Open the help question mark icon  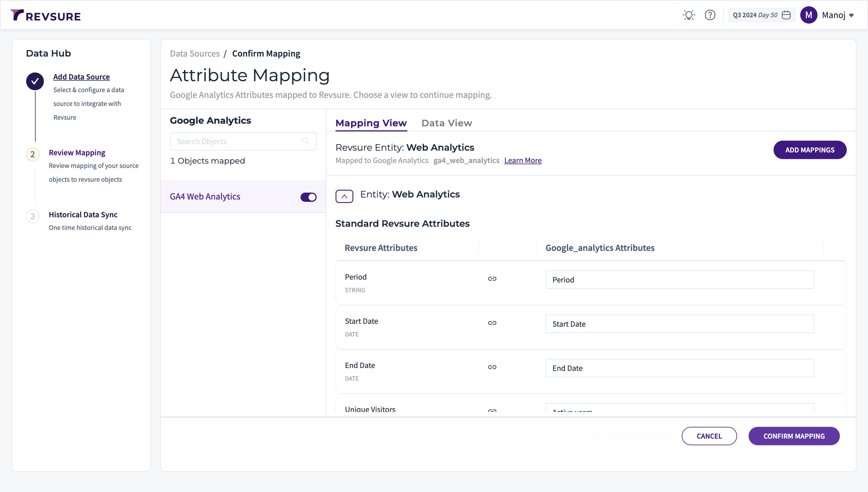[x=710, y=15]
